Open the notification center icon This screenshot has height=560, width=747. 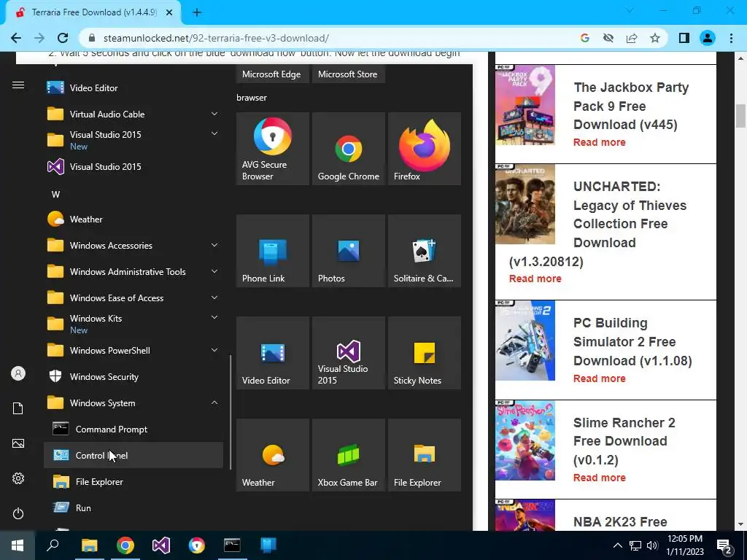[724, 546]
